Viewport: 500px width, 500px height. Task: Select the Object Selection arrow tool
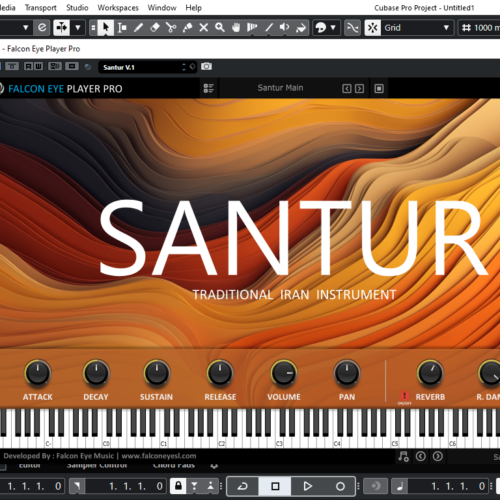click(x=106, y=28)
